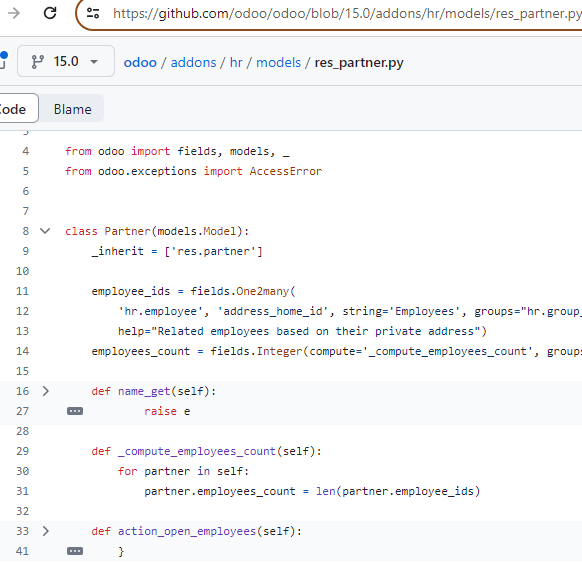Select line number 11 in the gutter

click(x=22, y=291)
